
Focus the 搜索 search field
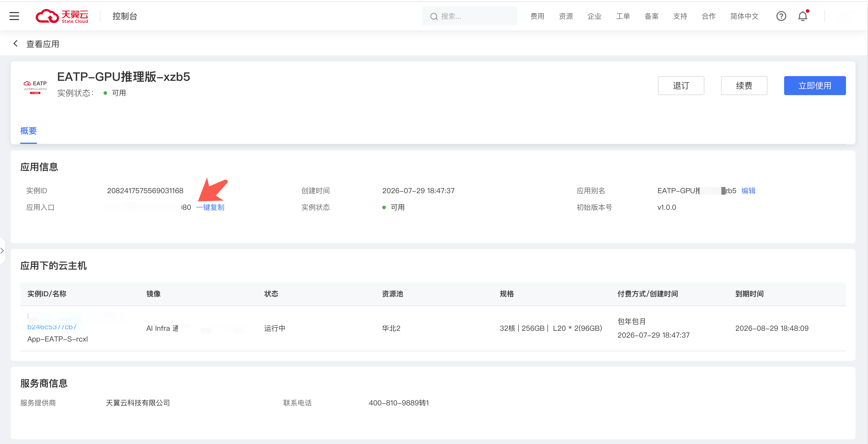coord(469,16)
